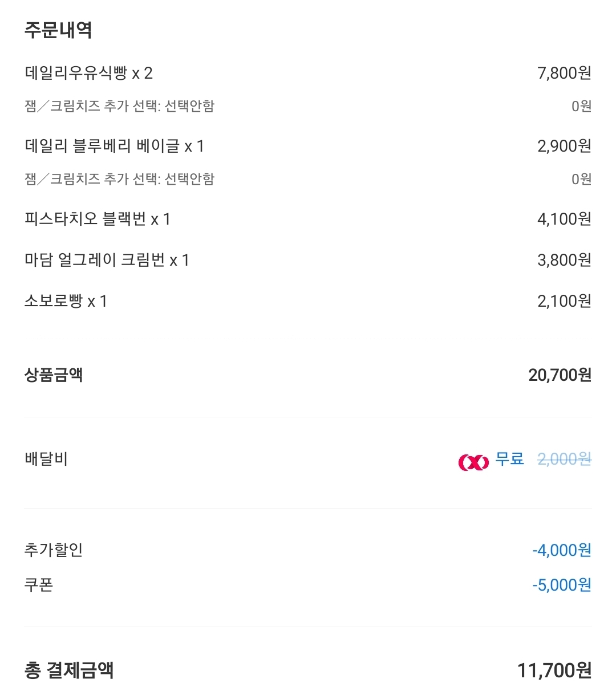Click the 상품금액 subtotal label
The image size is (616, 691).
54,375
